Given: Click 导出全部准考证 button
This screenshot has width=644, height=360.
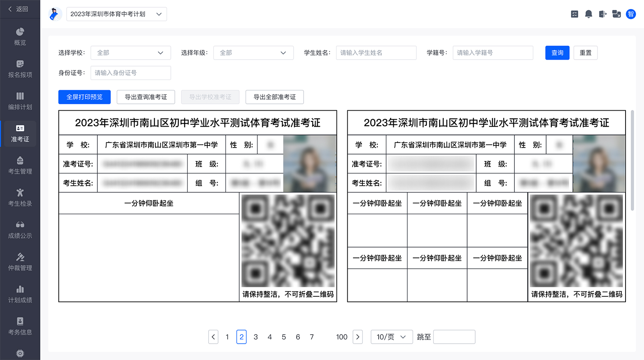Looking at the screenshot, I should tap(275, 97).
